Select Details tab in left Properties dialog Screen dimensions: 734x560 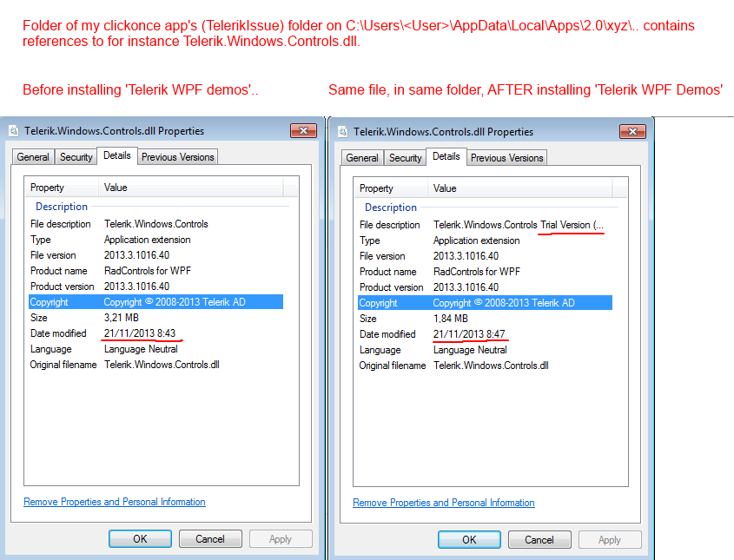(117, 155)
